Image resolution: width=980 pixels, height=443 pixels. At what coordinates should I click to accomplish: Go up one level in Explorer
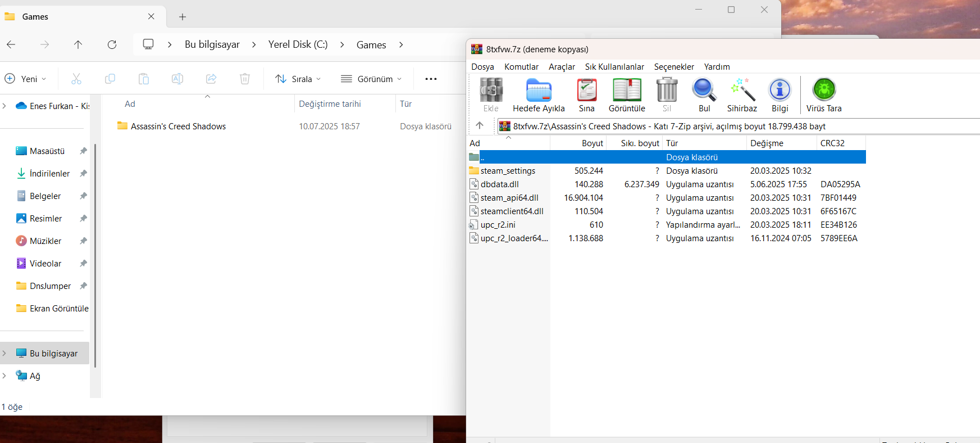click(x=78, y=44)
